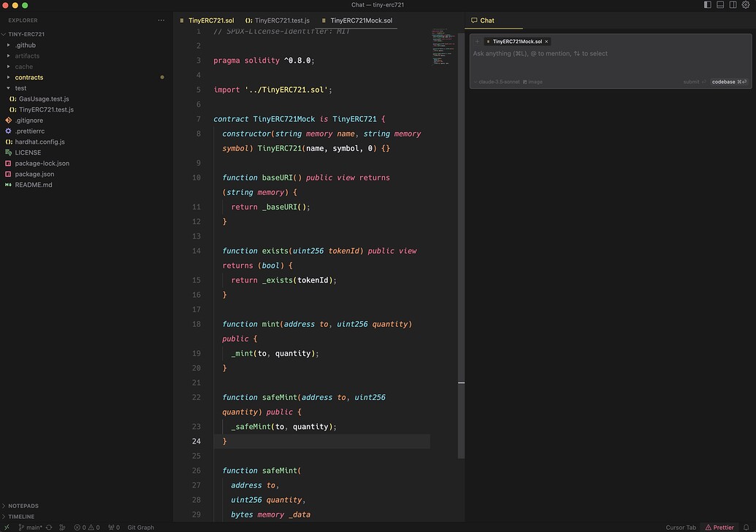756x532 pixels.
Task: Switch to the TinyERC721.test.js tab
Action: 281,20
